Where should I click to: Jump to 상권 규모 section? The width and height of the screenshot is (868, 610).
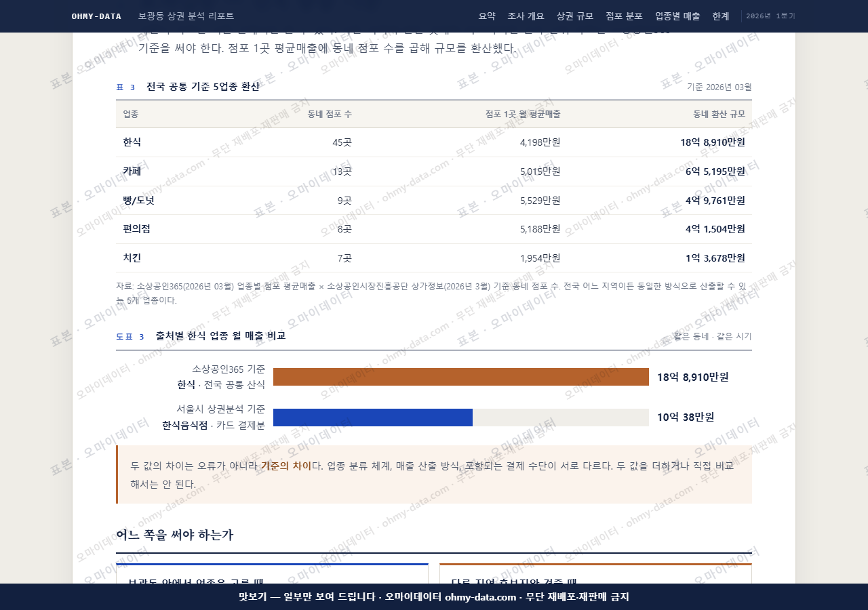[x=574, y=16]
